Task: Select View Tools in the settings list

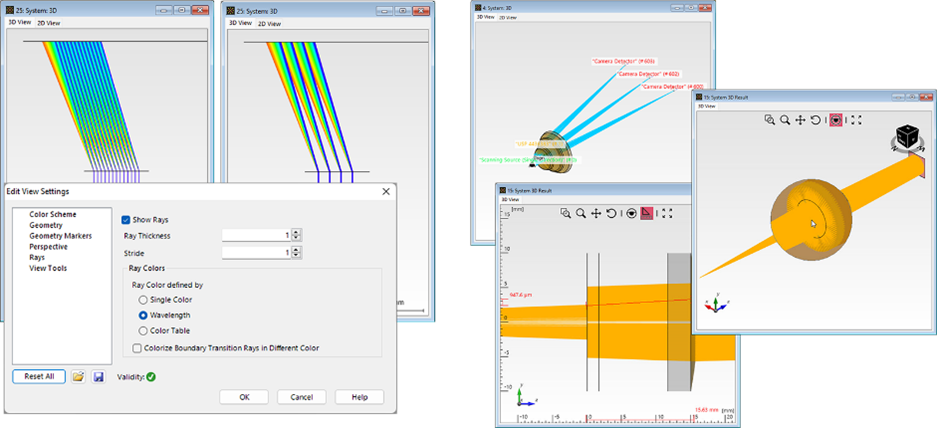Action: (48, 268)
